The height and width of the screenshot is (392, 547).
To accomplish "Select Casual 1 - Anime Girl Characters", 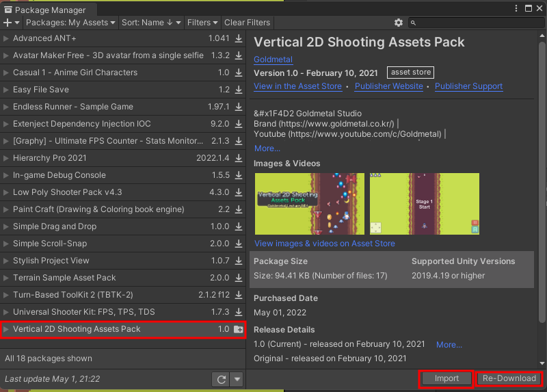I will pos(123,73).
